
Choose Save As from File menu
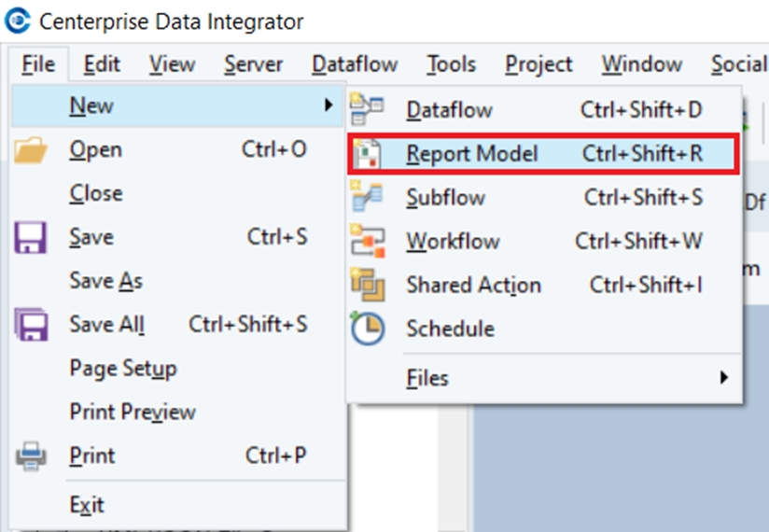105,281
